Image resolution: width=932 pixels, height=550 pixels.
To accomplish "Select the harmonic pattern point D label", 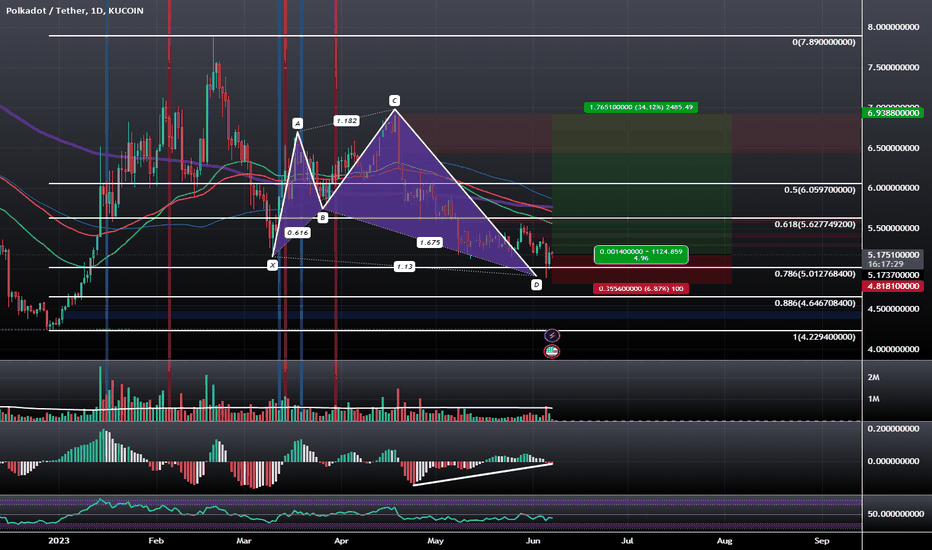I will point(536,285).
